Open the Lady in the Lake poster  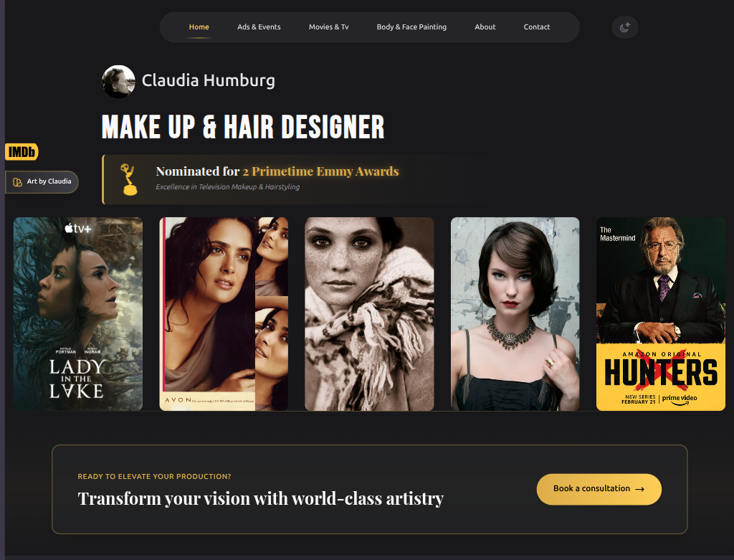click(78, 314)
